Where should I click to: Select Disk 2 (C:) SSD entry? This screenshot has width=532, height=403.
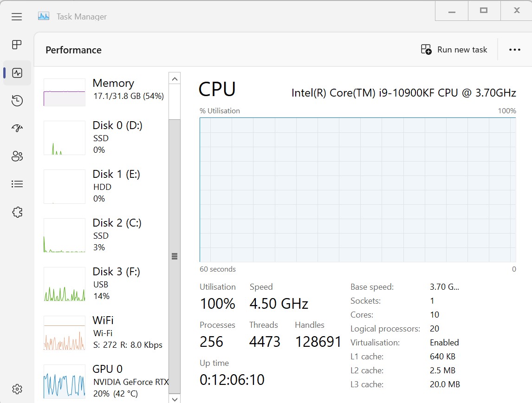click(102, 234)
